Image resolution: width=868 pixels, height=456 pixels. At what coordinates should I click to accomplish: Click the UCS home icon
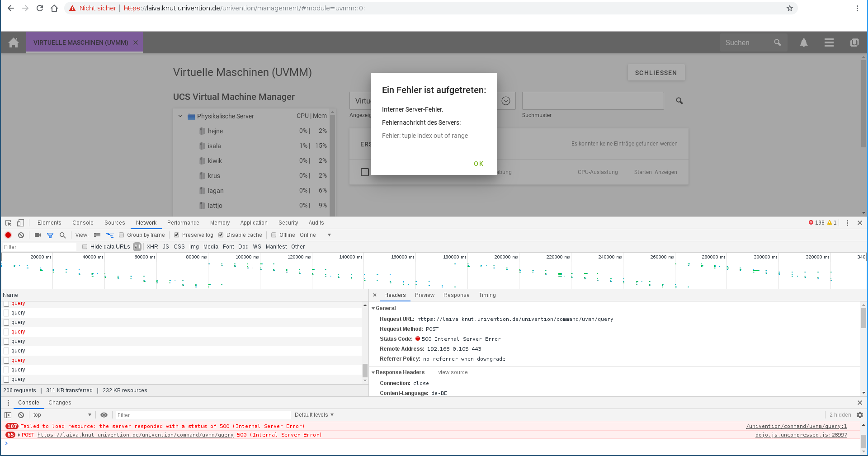point(14,42)
